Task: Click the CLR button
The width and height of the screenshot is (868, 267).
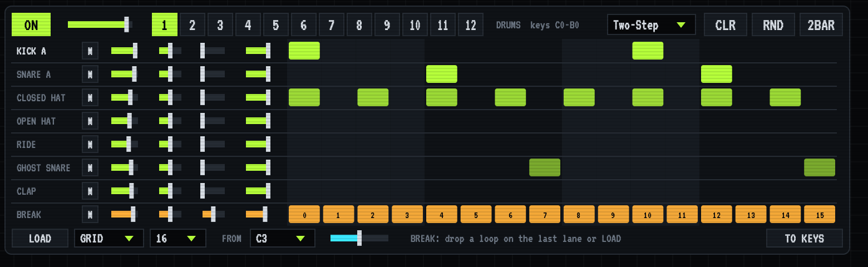Action: pos(726,25)
